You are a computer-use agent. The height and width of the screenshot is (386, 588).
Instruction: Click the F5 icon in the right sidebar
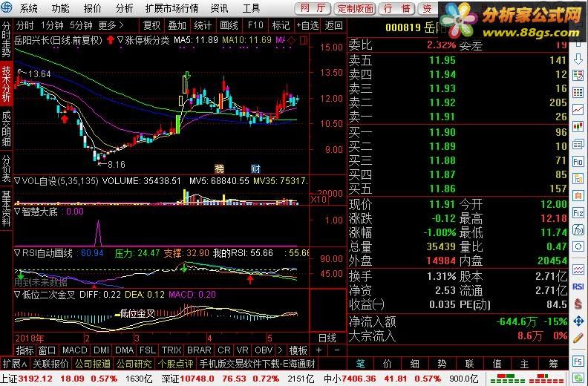point(578,362)
